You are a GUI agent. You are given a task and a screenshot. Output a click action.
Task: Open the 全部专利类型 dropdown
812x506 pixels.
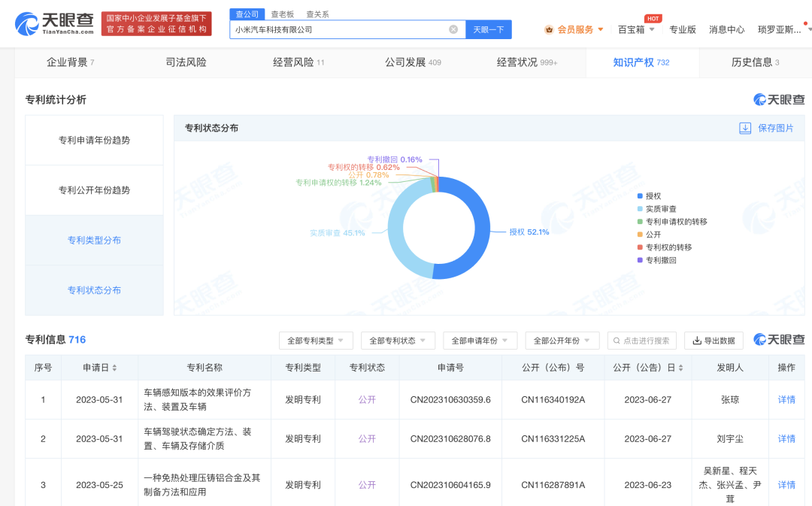point(314,340)
